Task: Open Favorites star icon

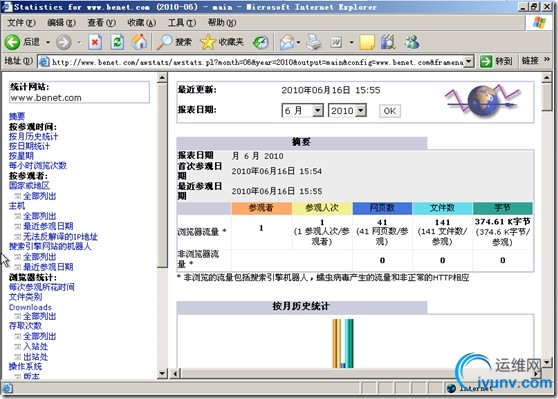Action: click(208, 42)
